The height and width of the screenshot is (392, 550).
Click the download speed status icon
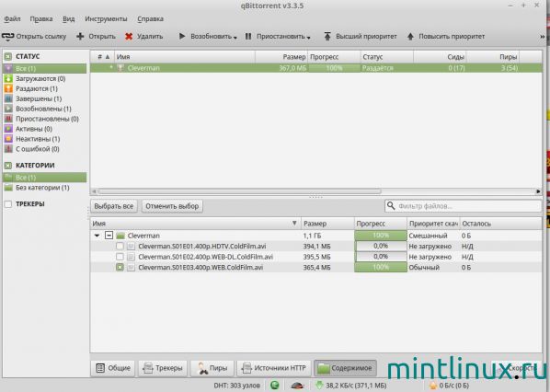[x=319, y=386]
